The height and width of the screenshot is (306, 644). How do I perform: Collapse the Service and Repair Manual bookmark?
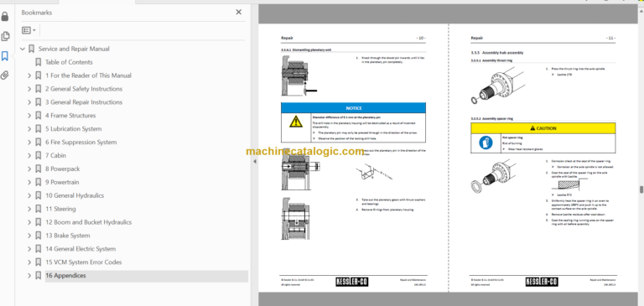pos(23,49)
